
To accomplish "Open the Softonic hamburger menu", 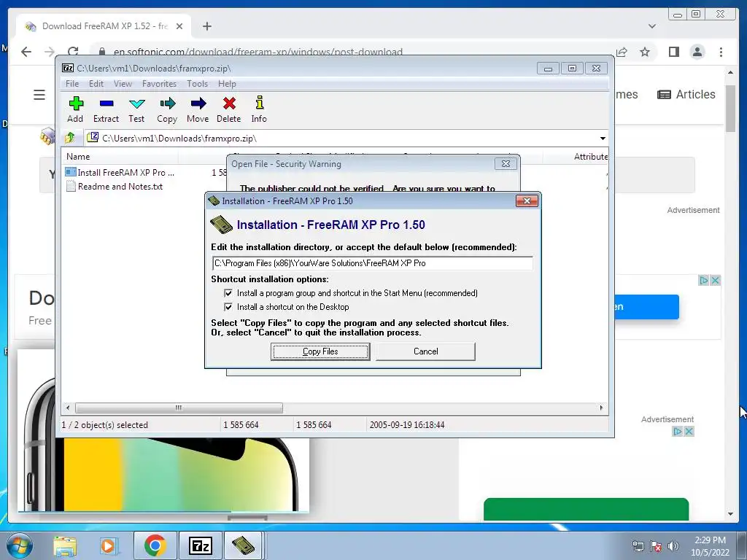I will pos(39,95).
